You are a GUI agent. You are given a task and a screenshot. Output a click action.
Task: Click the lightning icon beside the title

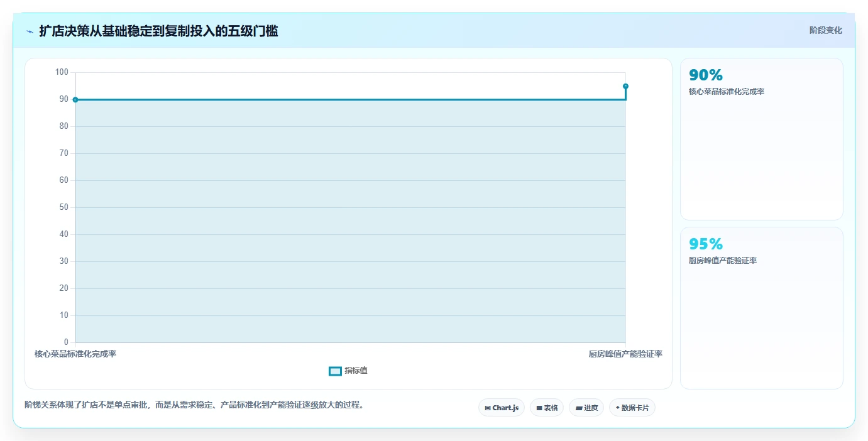pos(30,31)
